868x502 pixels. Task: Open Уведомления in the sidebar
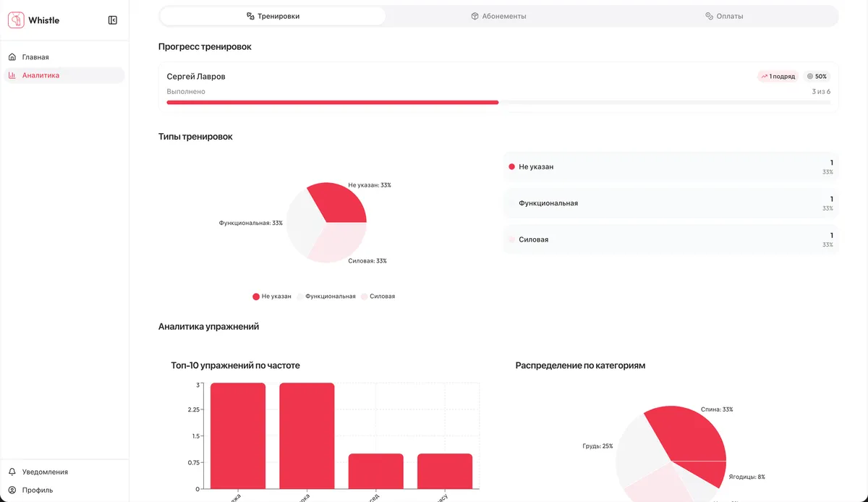[x=64, y=472]
